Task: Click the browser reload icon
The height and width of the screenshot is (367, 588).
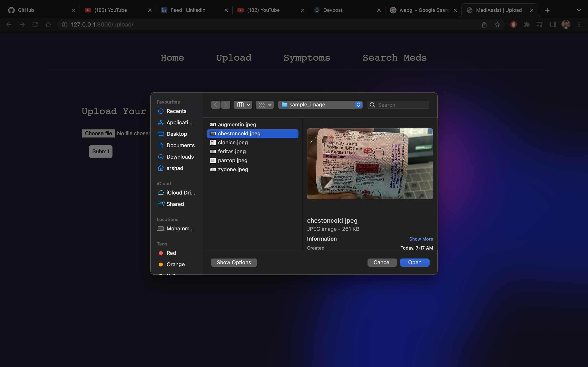Action: (35, 24)
